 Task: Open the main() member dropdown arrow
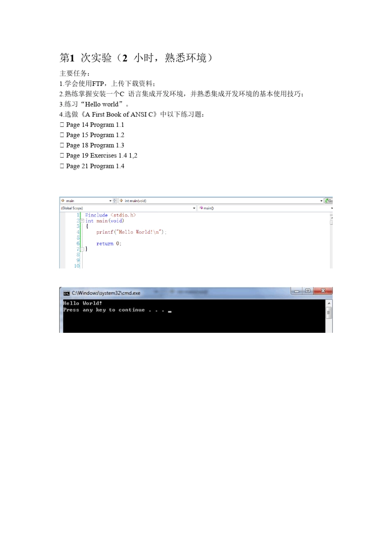coord(331,208)
